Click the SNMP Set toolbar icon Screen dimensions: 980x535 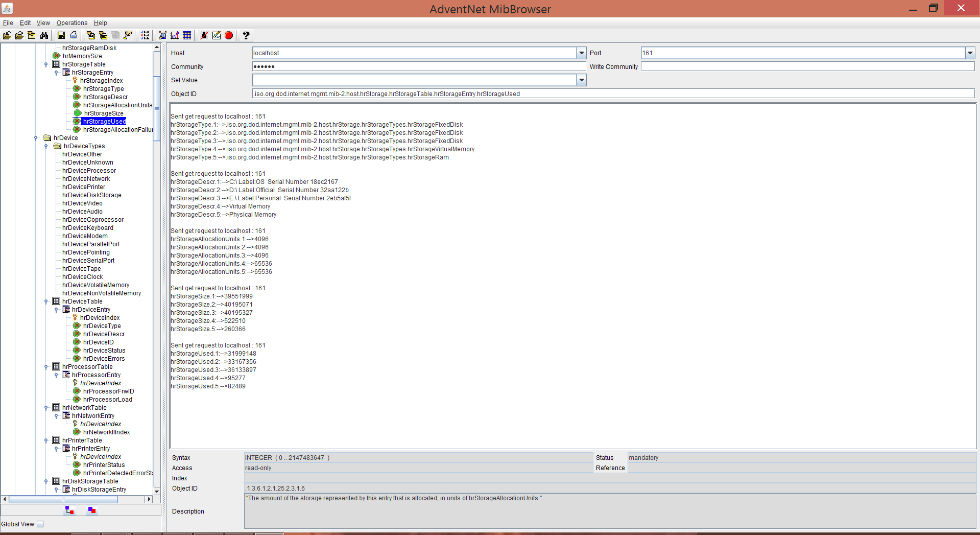(x=128, y=35)
